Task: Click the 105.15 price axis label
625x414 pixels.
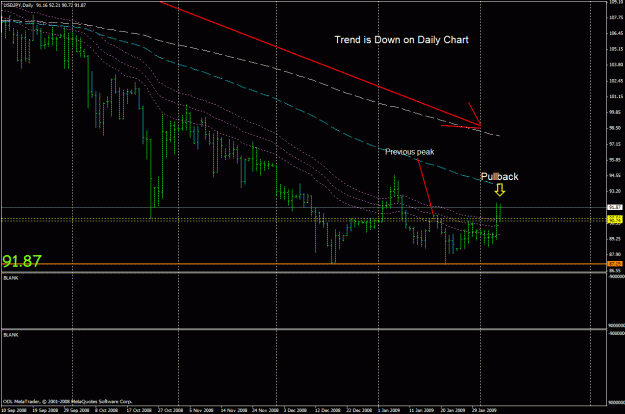Action: pyautogui.click(x=615, y=49)
